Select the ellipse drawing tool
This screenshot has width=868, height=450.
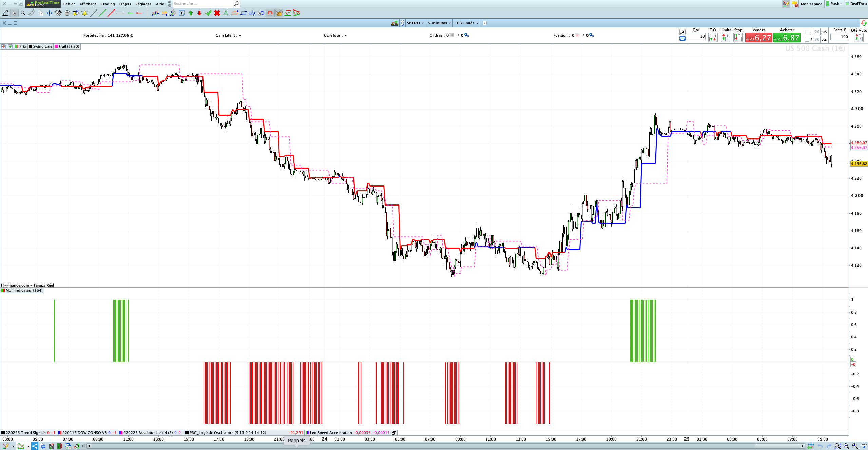(234, 13)
